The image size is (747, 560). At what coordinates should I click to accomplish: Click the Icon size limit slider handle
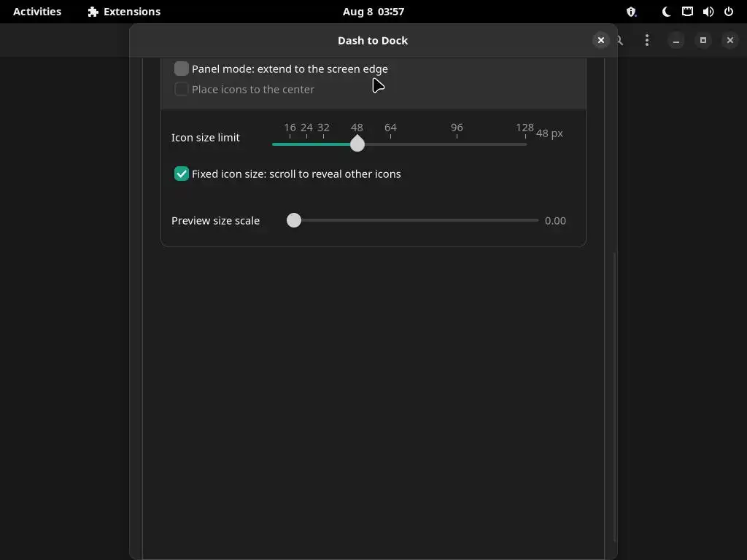357,144
